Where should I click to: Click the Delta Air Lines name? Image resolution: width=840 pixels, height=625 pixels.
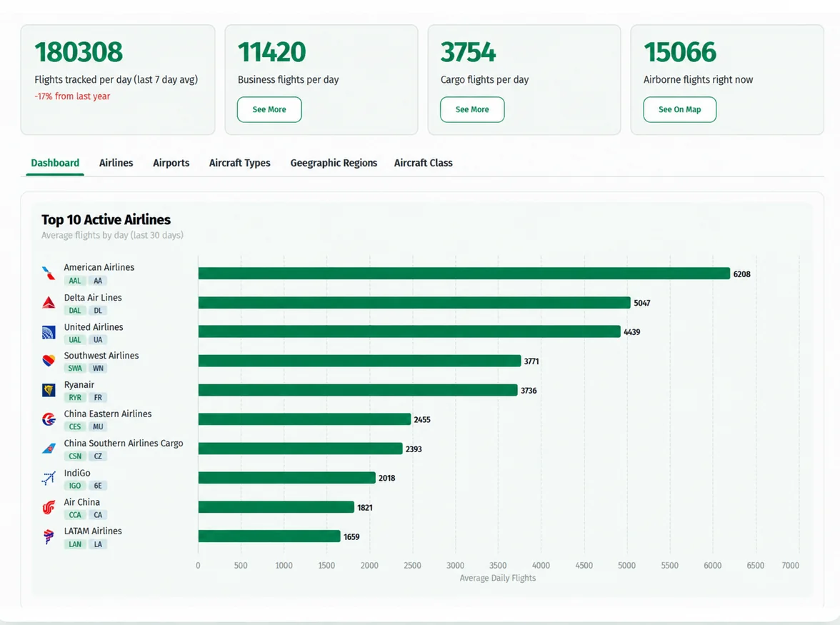click(93, 297)
